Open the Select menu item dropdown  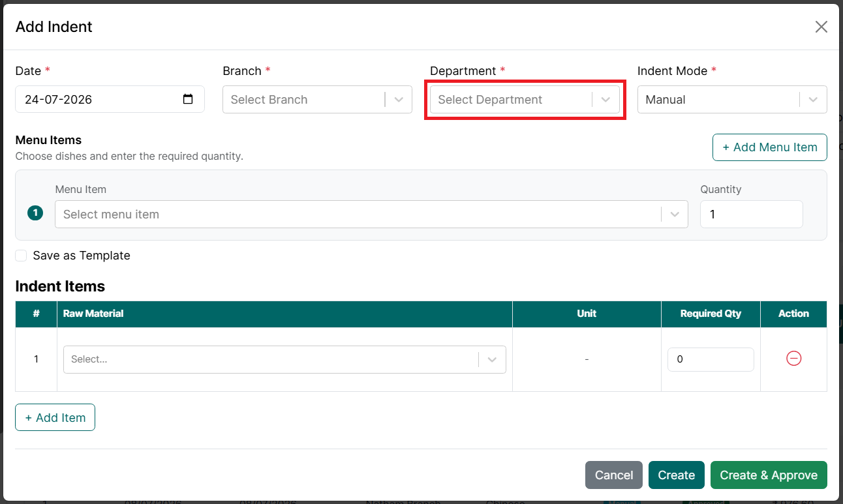click(x=371, y=214)
